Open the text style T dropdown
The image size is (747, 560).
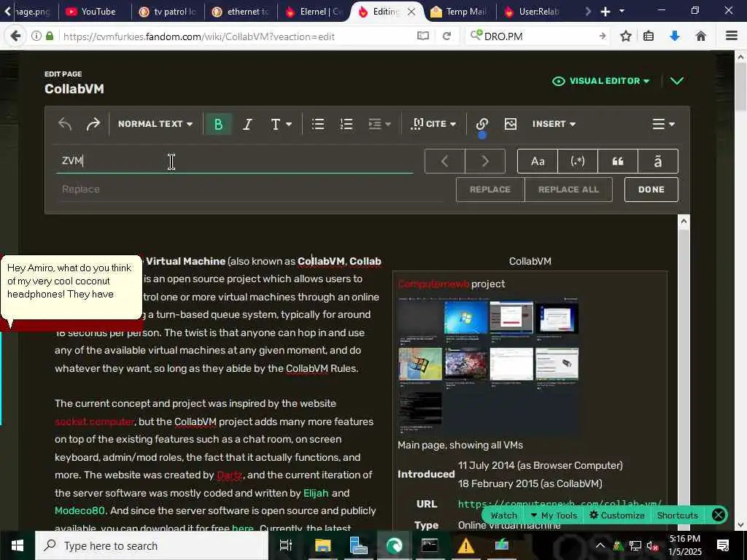coord(281,124)
